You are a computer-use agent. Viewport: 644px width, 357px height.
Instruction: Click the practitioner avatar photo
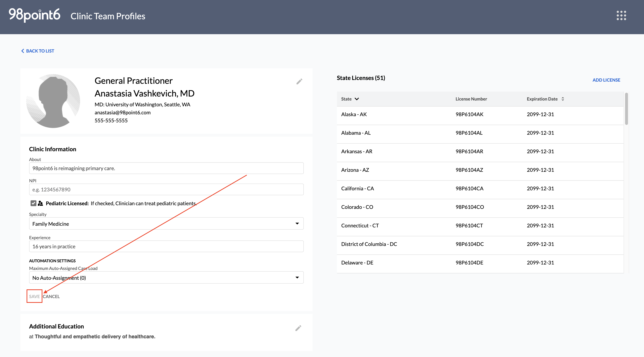click(53, 101)
